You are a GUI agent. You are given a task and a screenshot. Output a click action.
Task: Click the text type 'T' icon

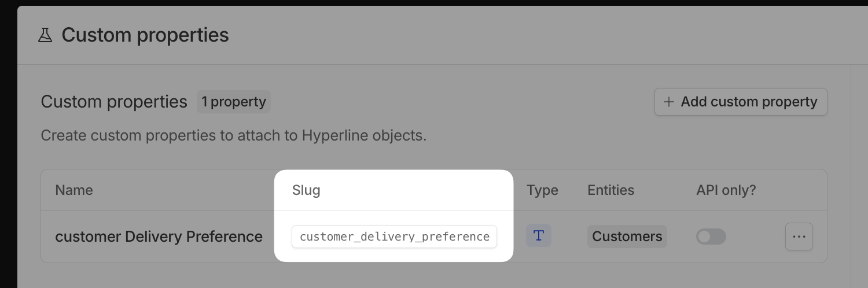coord(539,236)
